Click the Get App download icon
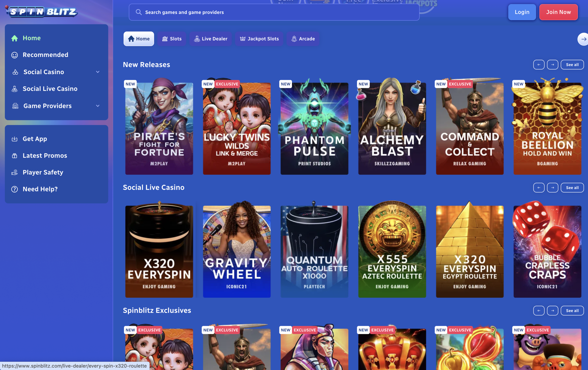The height and width of the screenshot is (370, 588). (15, 139)
